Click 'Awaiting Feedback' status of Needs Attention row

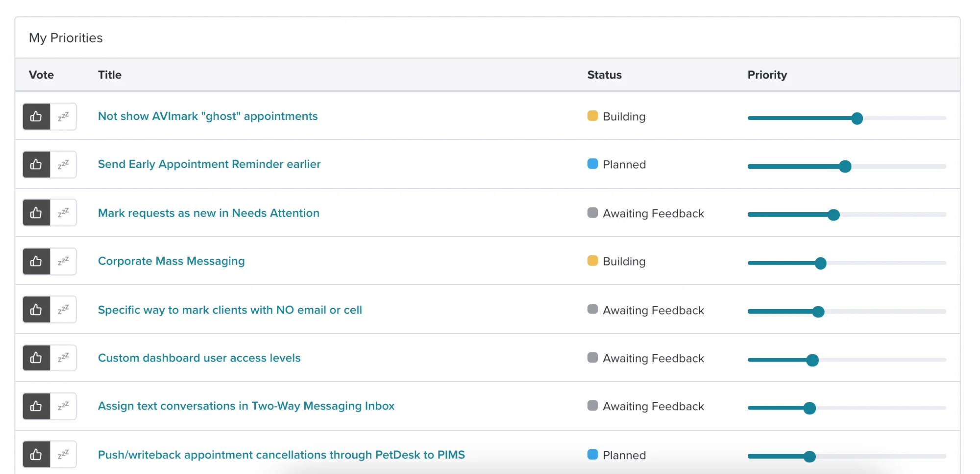pyautogui.click(x=646, y=213)
